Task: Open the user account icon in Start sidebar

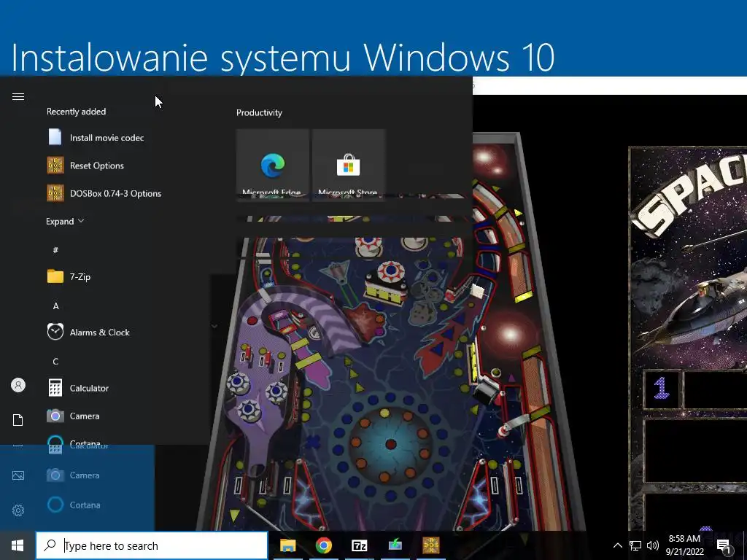Action: pyautogui.click(x=18, y=385)
